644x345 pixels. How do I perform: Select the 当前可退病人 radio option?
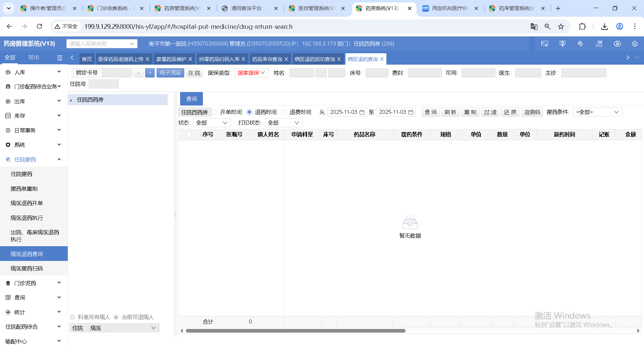(x=116, y=317)
